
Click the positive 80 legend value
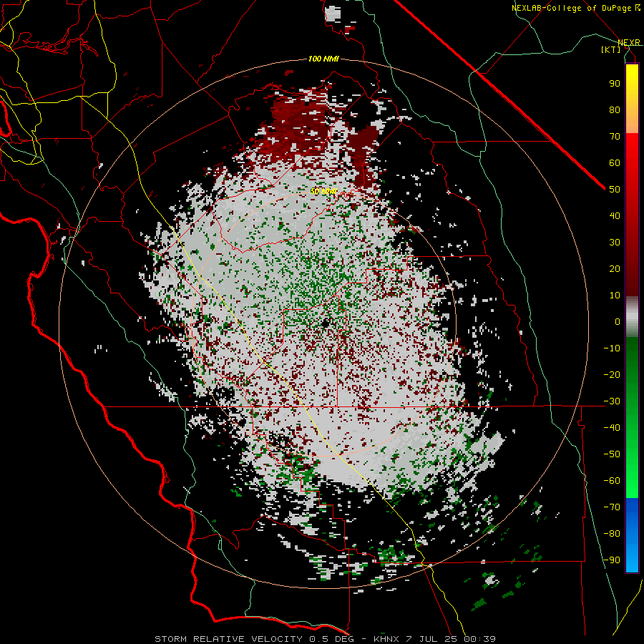(x=615, y=109)
